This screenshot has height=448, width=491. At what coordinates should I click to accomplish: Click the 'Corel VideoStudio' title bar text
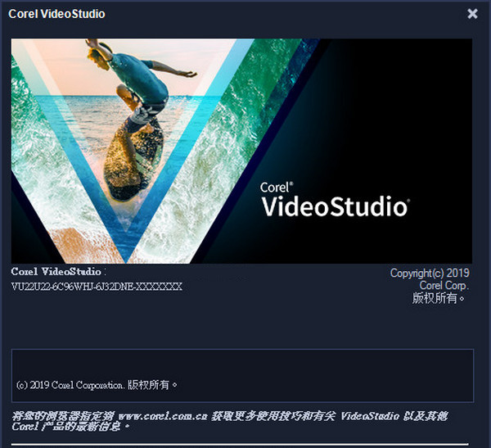56,14
